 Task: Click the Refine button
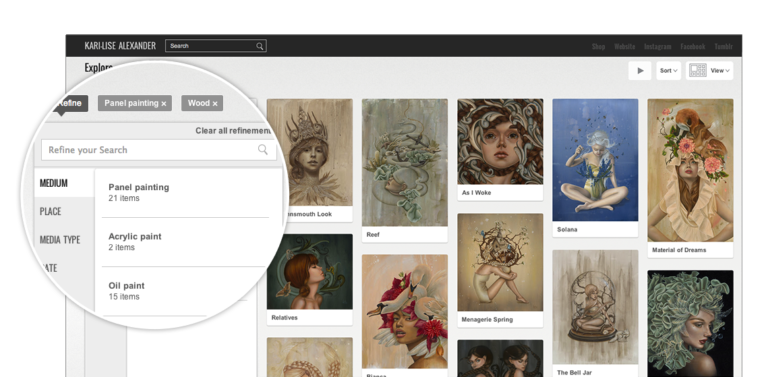point(71,103)
